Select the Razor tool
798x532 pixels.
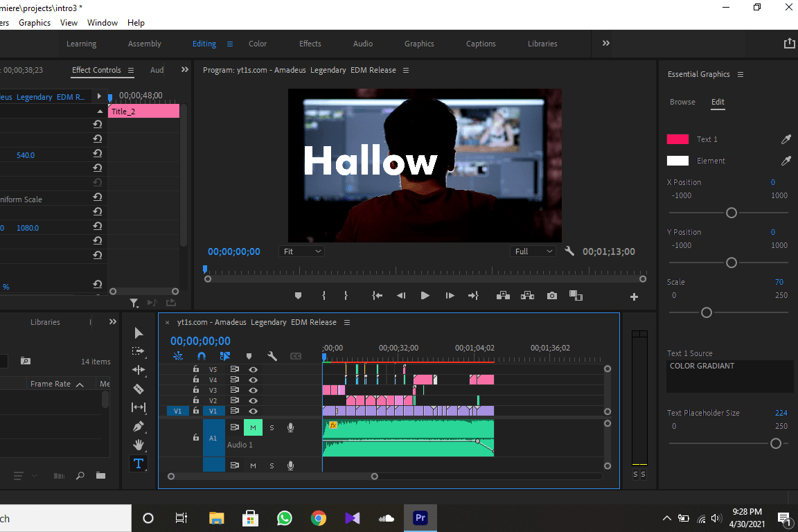(x=139, y=389)
